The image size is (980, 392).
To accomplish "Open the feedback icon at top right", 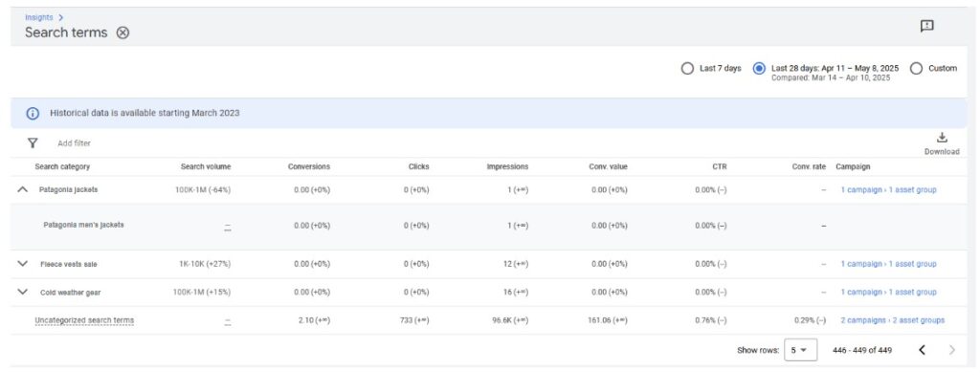I will (x=926, y=27).
